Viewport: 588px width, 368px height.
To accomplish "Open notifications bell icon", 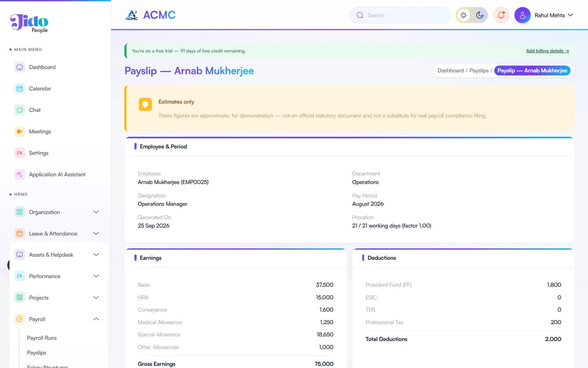I will point(501,15).
